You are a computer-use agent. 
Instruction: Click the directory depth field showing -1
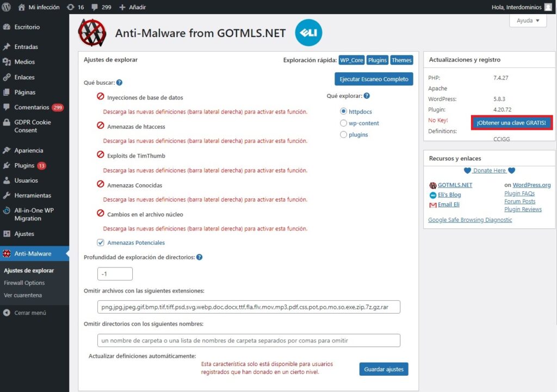(x=115, y=274)
